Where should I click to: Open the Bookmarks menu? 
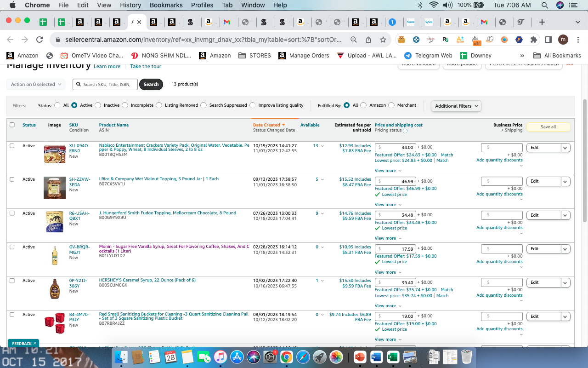(x=166, y=5)
